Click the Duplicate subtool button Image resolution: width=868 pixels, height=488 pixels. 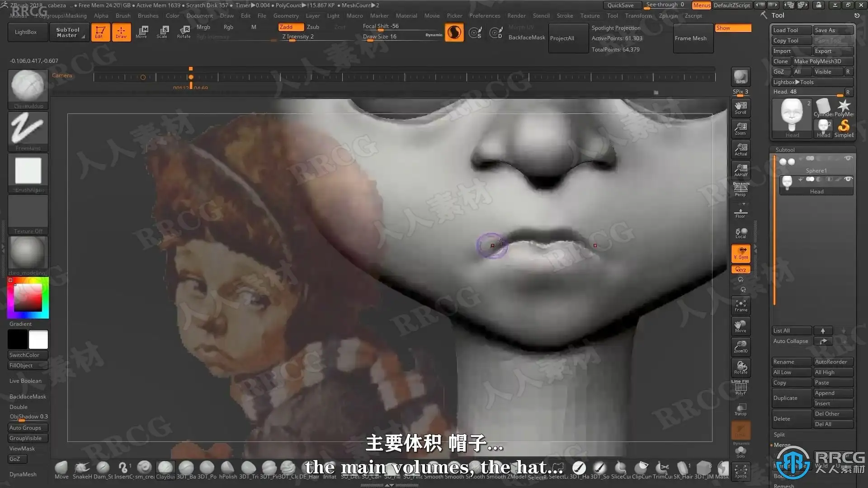(x=785, y=398)
